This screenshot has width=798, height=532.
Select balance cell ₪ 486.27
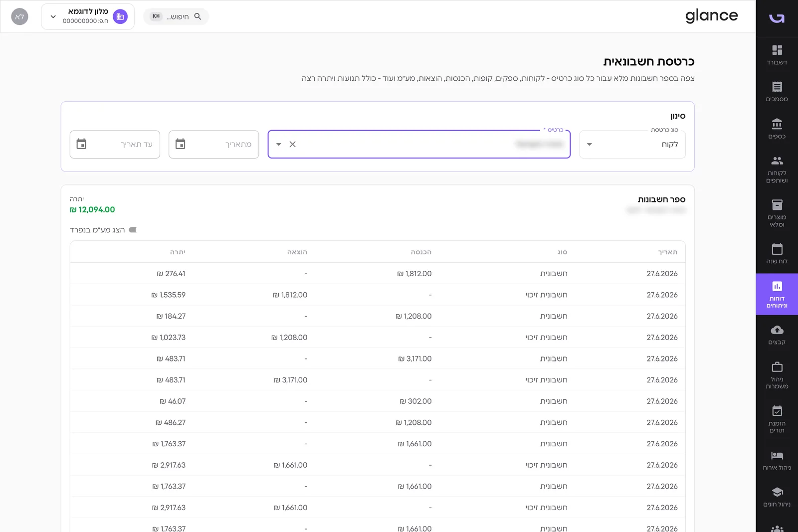tap(171, 423)
